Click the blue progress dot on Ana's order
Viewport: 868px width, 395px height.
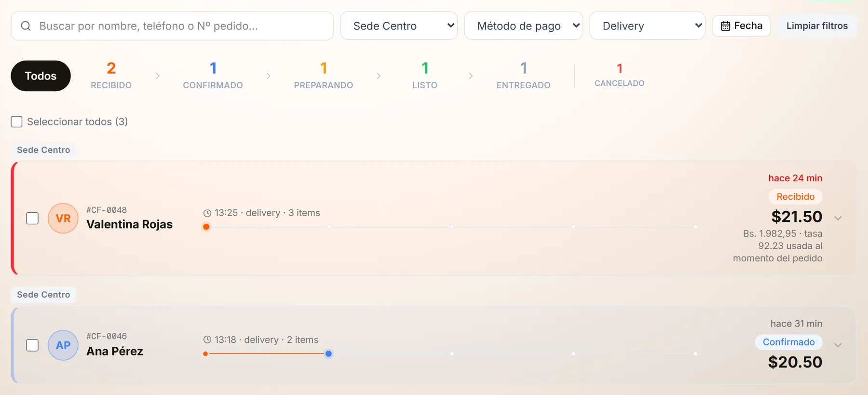point(328,354)
